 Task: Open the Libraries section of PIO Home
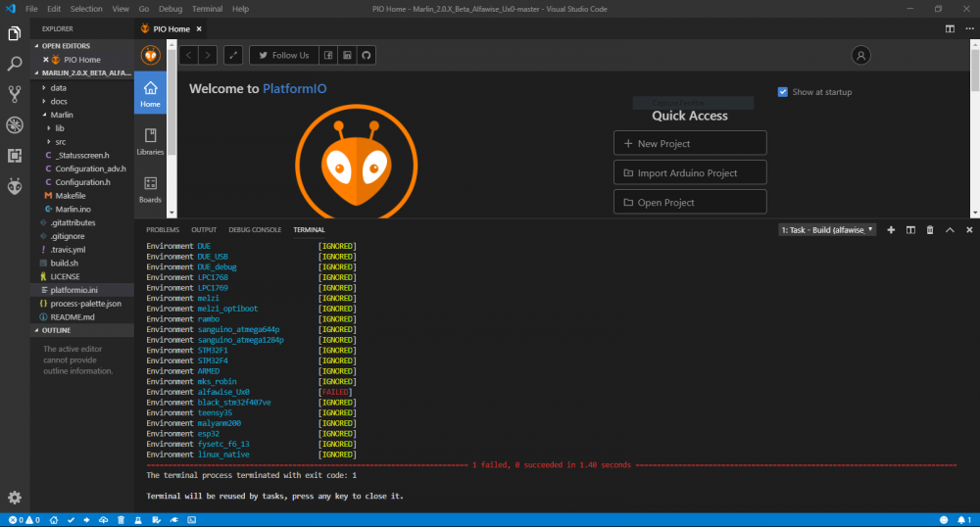[150, 141]
